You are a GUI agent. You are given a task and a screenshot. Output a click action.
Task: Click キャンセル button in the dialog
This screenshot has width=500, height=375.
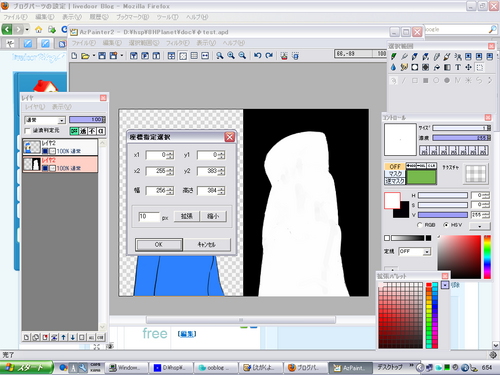tap(207, 245)
